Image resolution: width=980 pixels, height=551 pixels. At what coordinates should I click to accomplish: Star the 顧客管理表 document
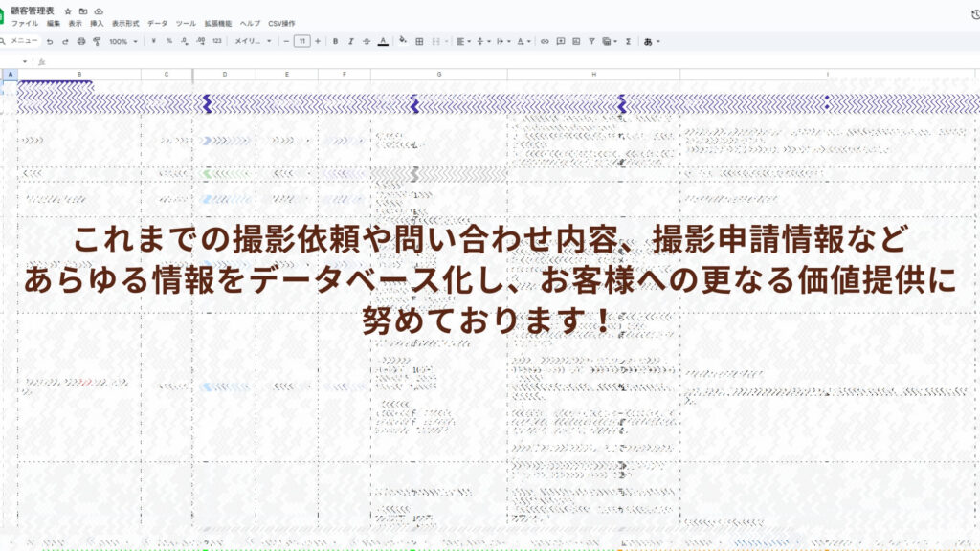[x=68, y=11]
